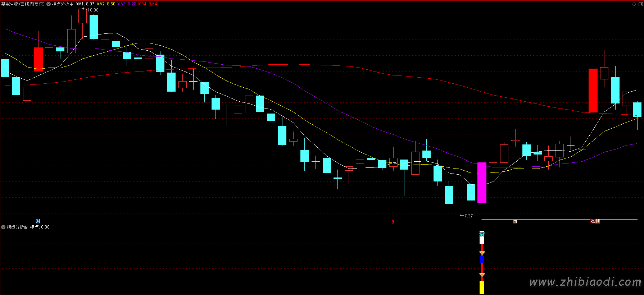Select the 拐点分析主 indicator name
Viewport: 644px width, 295px height.
63,4
